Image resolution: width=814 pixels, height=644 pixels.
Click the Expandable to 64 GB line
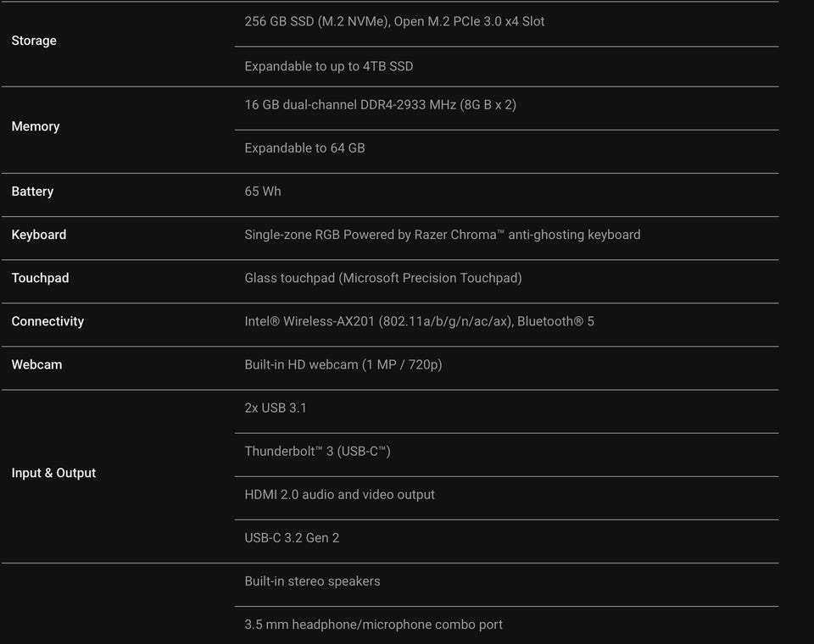tap(304, 148)
